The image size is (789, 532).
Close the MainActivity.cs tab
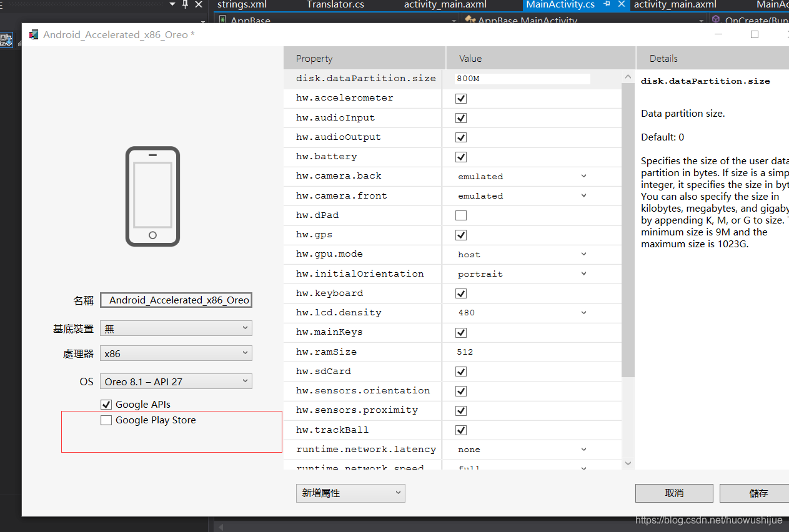[x=621, y=4]
